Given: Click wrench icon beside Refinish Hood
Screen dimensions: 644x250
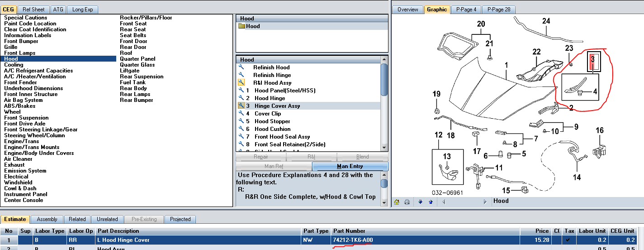Looking at the screenshot, I should pos(241,67).
